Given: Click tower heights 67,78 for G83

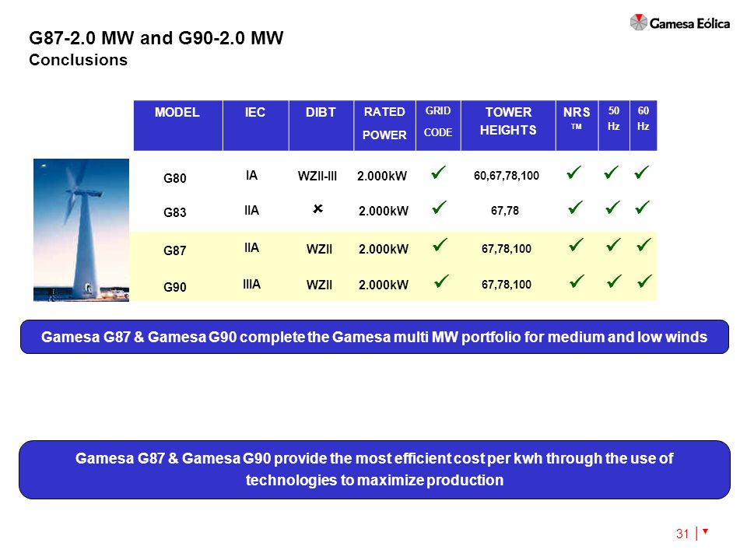Looking at the screenshot, I should (x=505, y=211).
